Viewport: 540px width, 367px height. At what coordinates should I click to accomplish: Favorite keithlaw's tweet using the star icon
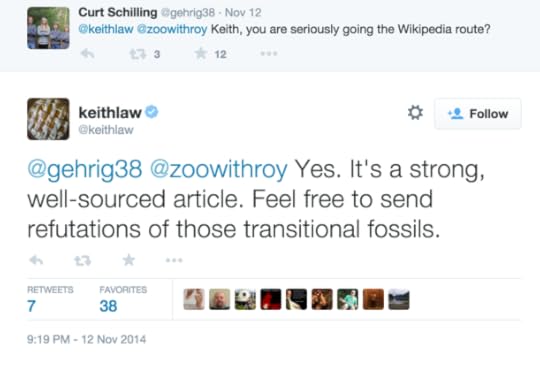tap(129, 260)
